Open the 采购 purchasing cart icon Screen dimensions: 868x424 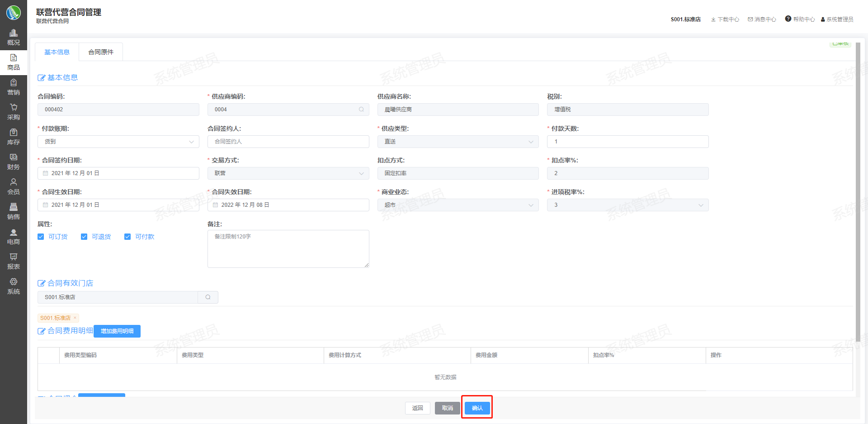(x=14, y=107)
